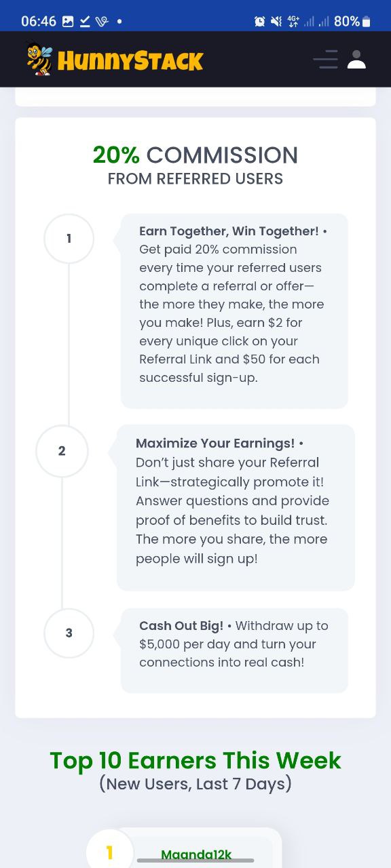The height and width of the screenshot is (868, 391).
Task: Tap the Cash Out Big card
Action: click(x=234, y=650)
